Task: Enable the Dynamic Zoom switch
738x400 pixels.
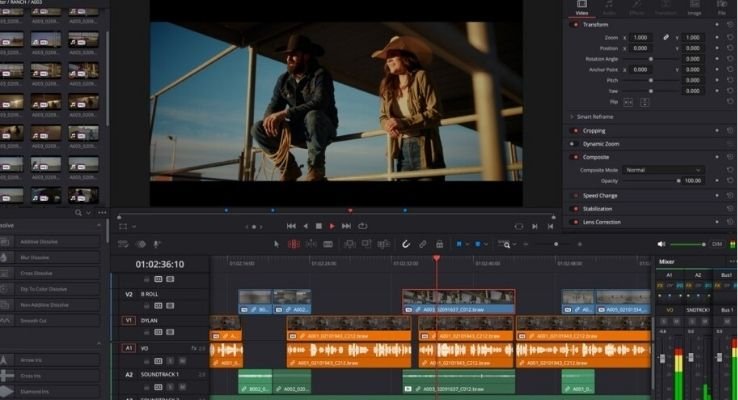Action: point(574,144)
